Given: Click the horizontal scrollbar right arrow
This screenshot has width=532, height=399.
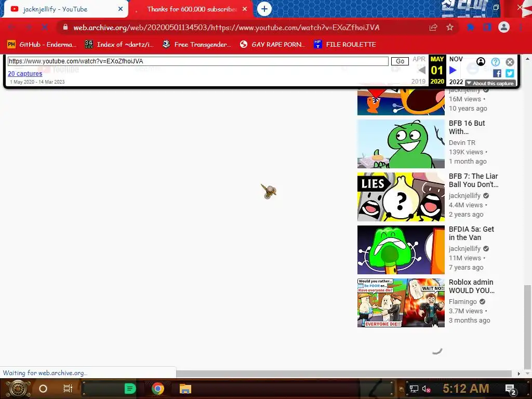Looking at the screenshot, I should coord(518,374).
